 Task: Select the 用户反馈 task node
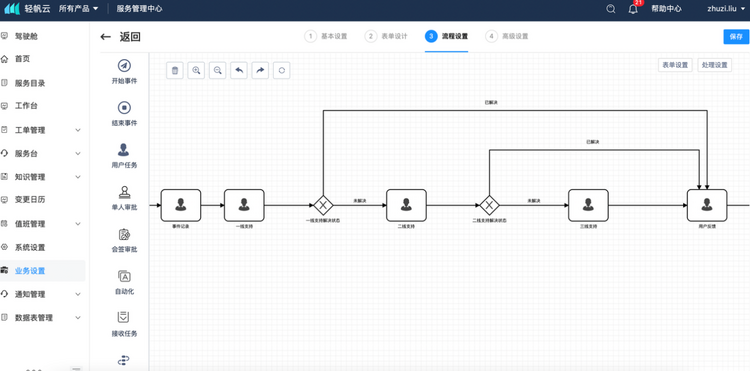point(707,206)
